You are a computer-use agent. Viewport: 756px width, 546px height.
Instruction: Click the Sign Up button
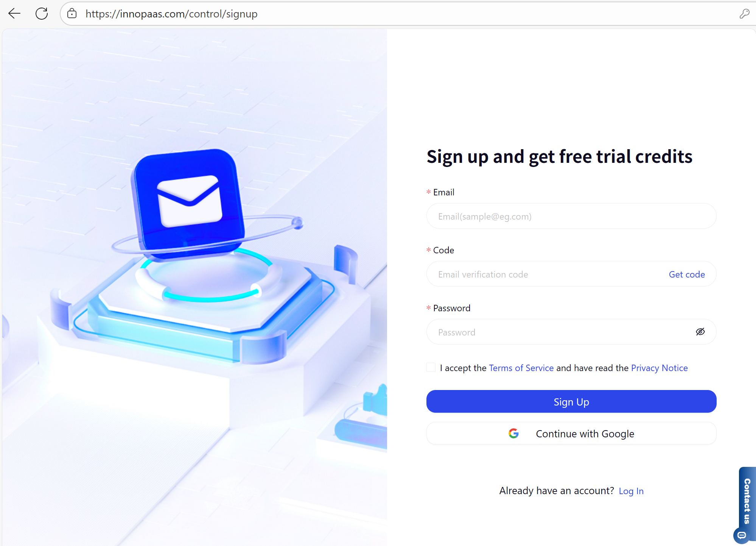(571, 401)
